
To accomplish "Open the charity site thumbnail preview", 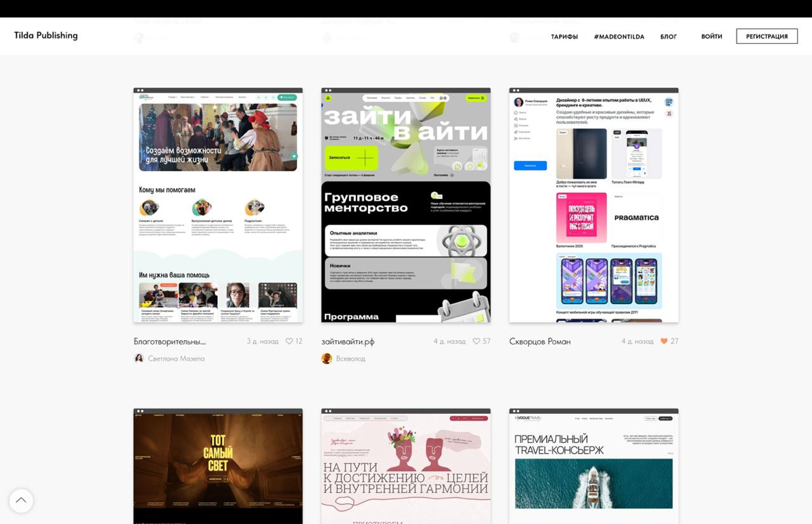I will point(218,206).
